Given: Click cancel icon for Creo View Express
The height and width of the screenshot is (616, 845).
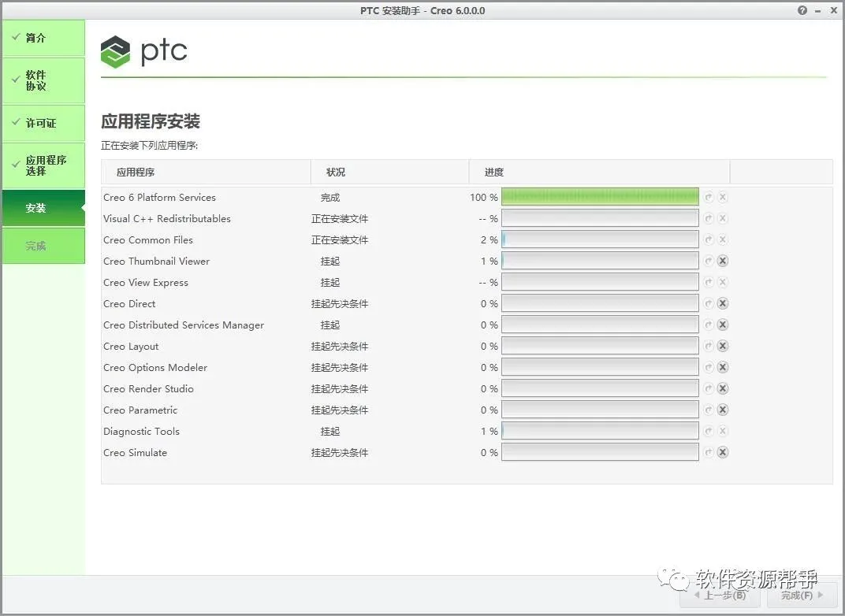Looking at the screenshot, I should (723, 282).
